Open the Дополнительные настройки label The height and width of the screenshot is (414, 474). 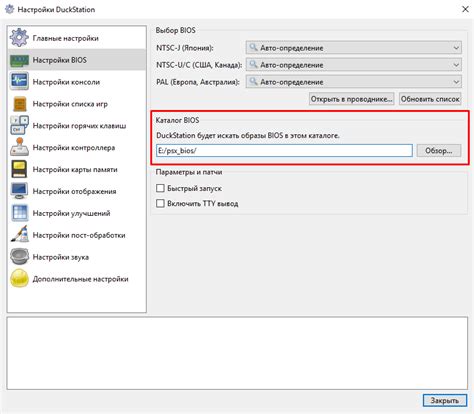[x=80, y=279]
